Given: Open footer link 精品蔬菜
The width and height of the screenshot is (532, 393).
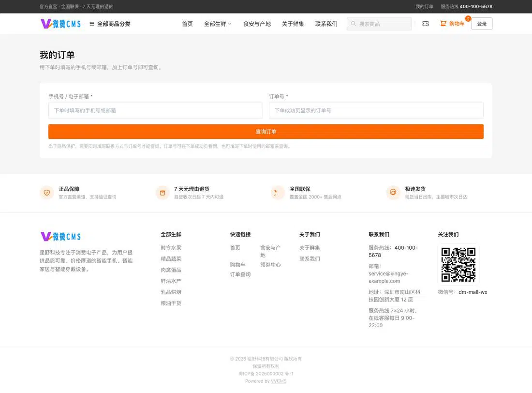Looking at the screenshot, I should [x=171, y=259].
